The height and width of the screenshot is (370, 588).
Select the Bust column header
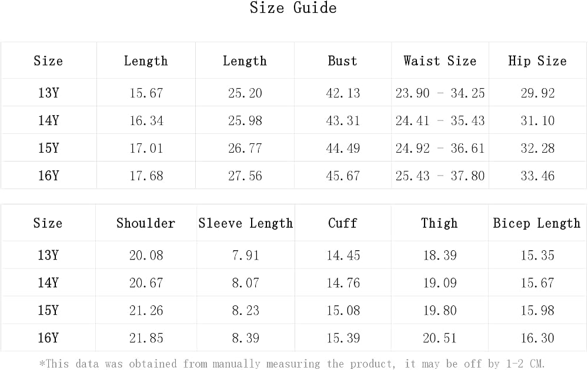(342, 60)
